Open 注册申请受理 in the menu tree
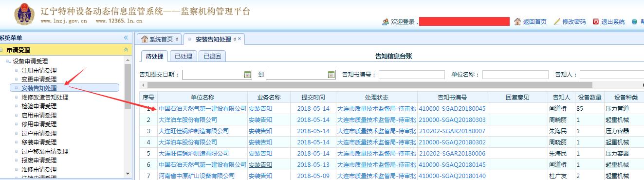 point(39,70)
